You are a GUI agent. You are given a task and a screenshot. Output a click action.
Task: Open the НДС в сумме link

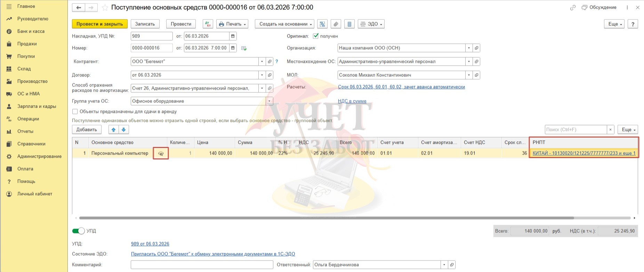[x=352, y=101]
